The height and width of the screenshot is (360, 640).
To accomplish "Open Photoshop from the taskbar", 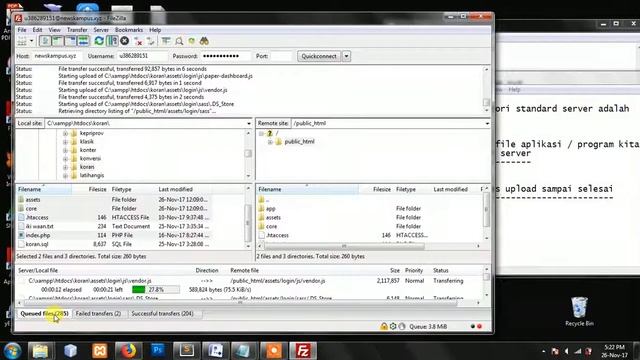I will coord(157,351).
